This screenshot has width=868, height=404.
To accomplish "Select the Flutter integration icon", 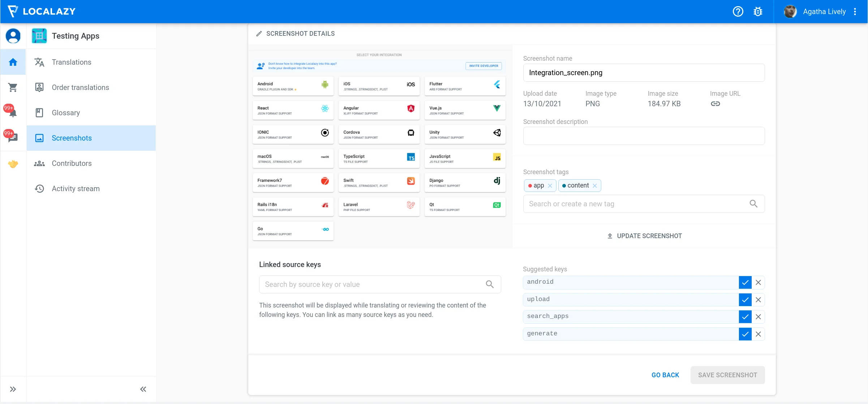I will coord(497,85).
